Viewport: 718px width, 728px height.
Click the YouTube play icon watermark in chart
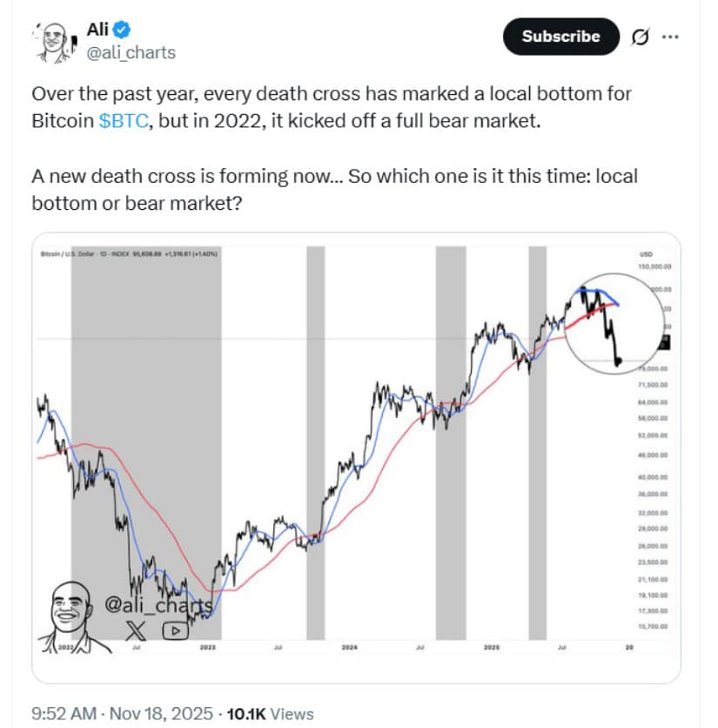click(174, 630)
